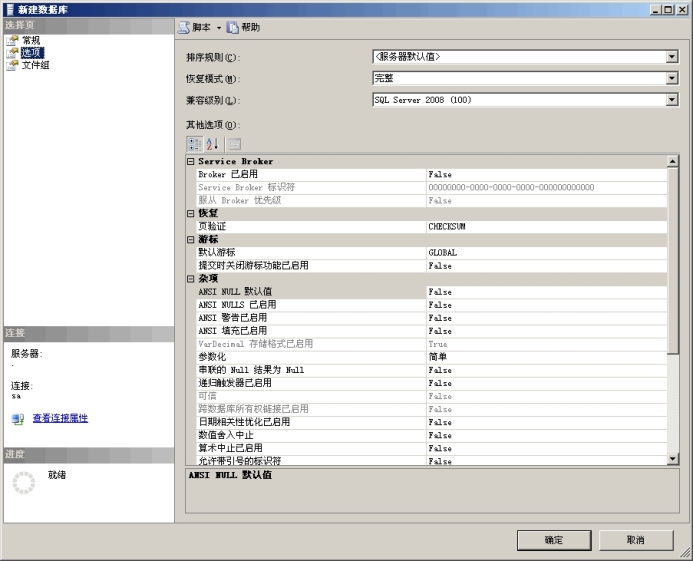Click the 确定 button
The image size is (693, 561).
click(x=554, y=540)
